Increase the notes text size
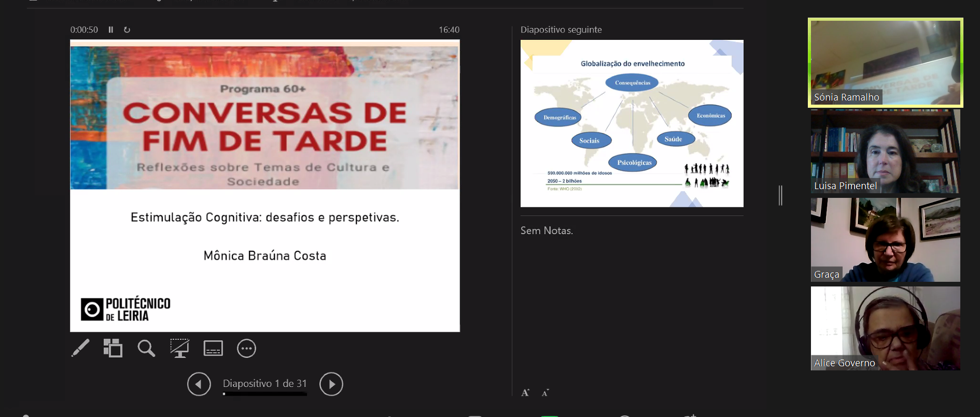 pyautogui.click(x=525, y=393)
